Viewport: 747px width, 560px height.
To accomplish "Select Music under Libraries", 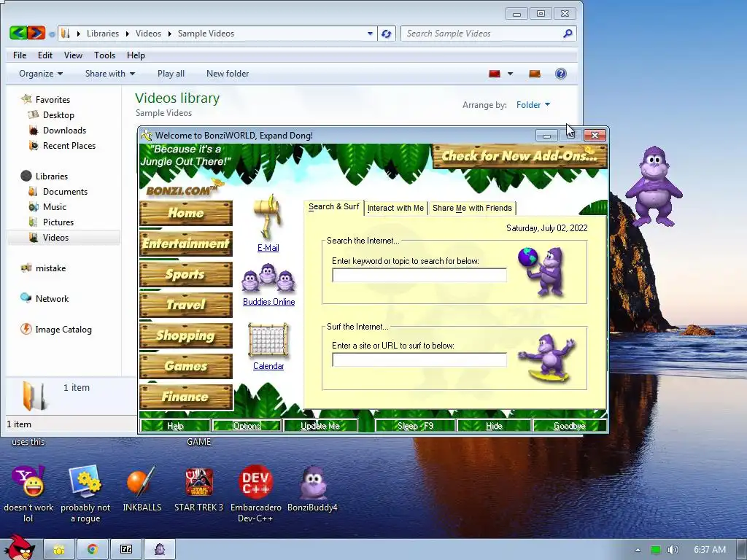I will coord(54,206).
